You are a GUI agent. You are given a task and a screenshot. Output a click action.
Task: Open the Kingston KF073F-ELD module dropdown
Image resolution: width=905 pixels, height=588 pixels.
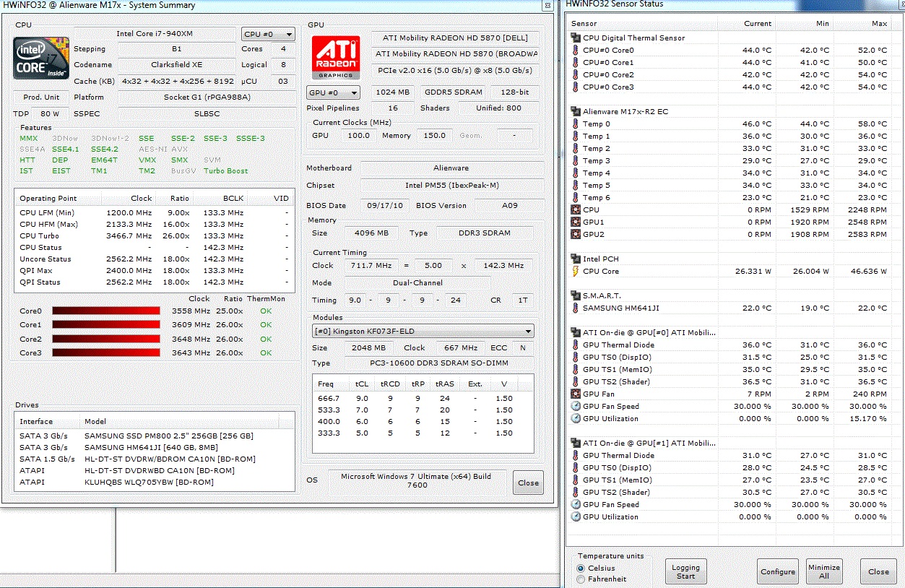(x=423, y=332)
